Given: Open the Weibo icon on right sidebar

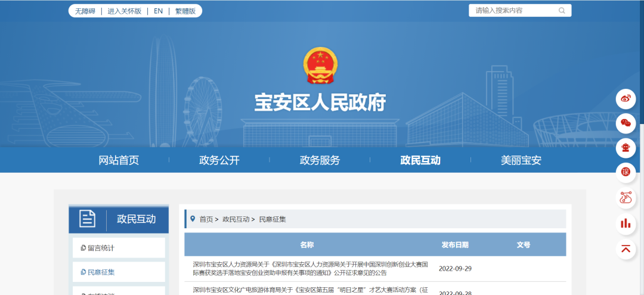Looking at the screenshot, I should 626,98.
